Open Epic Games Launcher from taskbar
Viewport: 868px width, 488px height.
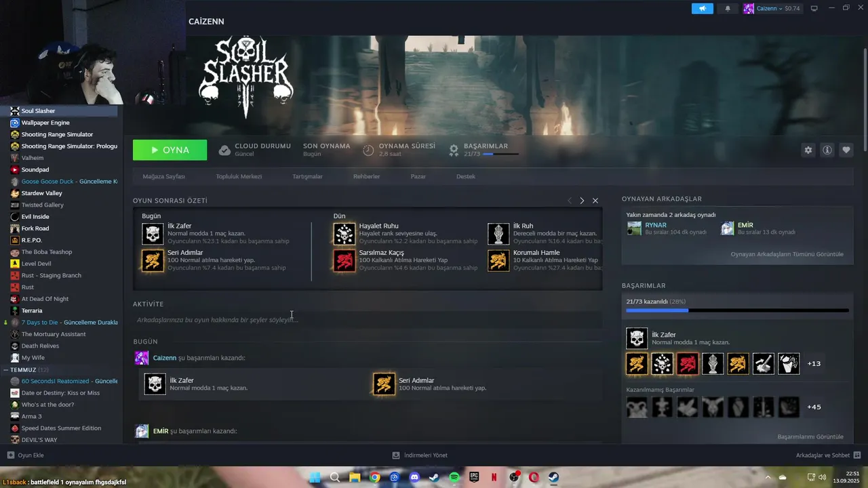(474, 477)
